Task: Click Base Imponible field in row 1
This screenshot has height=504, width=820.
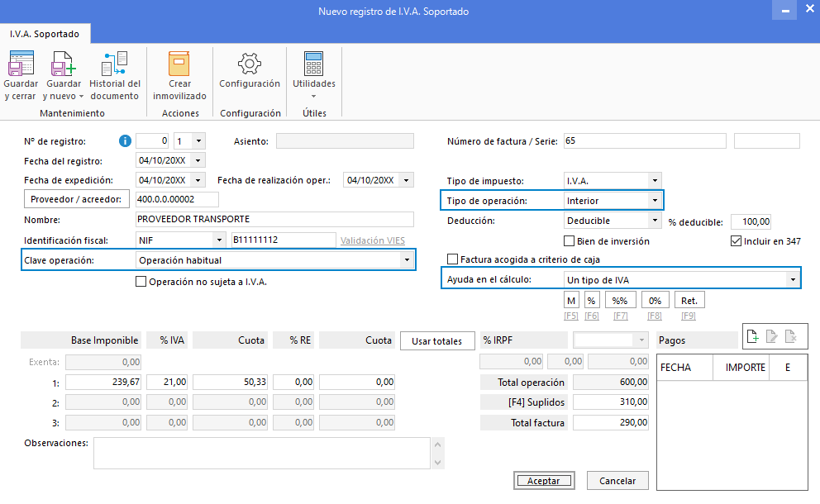Action: (103, 383)
